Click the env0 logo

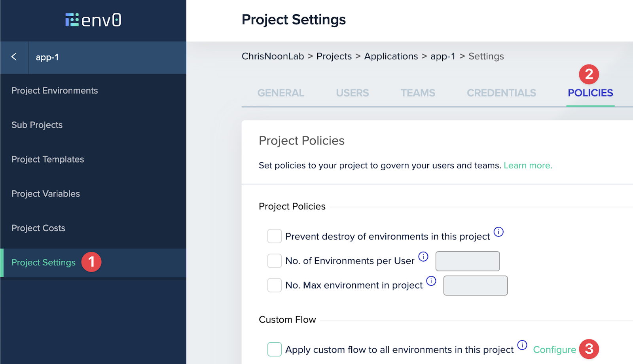click(93, 20)
